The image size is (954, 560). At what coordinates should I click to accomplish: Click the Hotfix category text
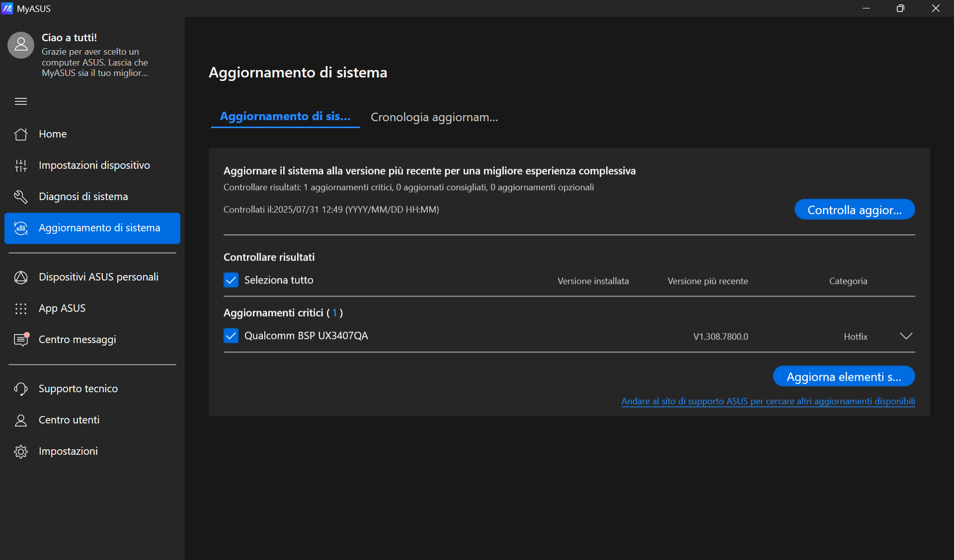tap(856, 337)
